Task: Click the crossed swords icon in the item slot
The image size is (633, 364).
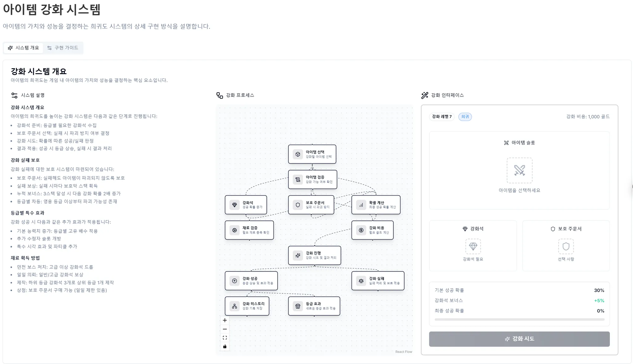Action: tap(520, 170)
